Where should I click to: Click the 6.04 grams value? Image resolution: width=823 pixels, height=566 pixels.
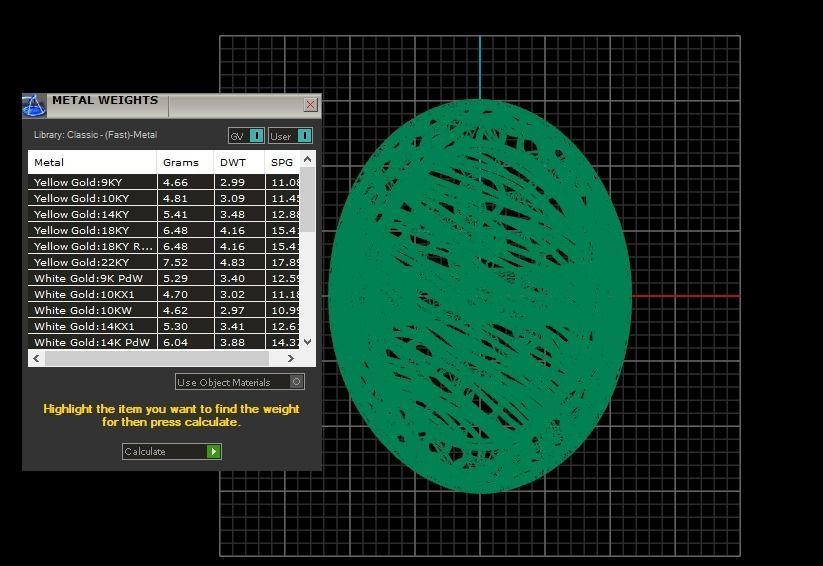pyautogui.click(x=175, y=342)
